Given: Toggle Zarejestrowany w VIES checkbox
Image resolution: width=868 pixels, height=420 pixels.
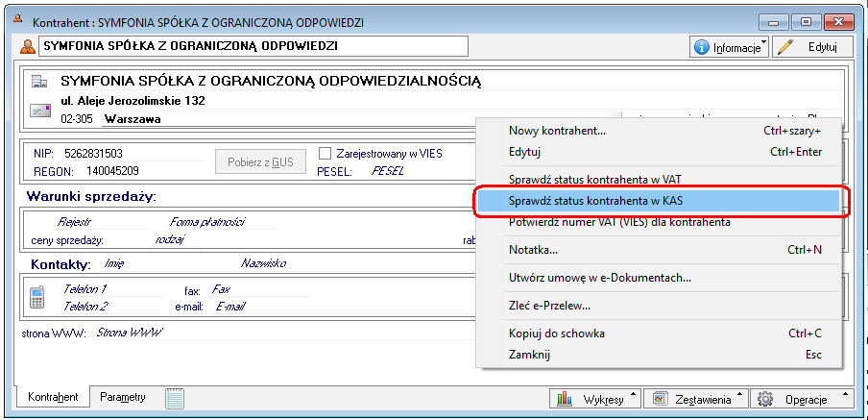Looking at the screenshot, I should coord(325,153).
